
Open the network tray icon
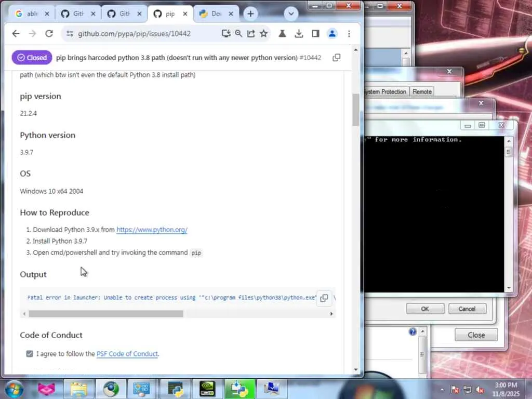[x=468, y=390]
